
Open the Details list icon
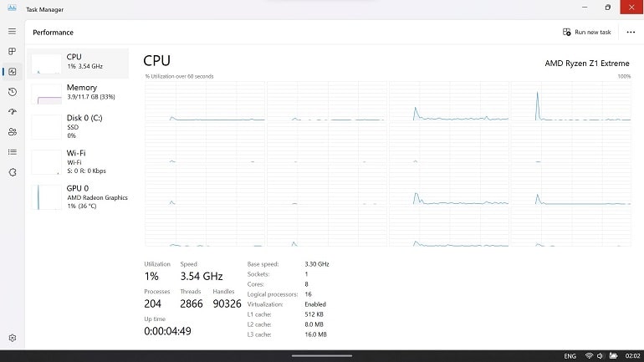tap(13, 152)
